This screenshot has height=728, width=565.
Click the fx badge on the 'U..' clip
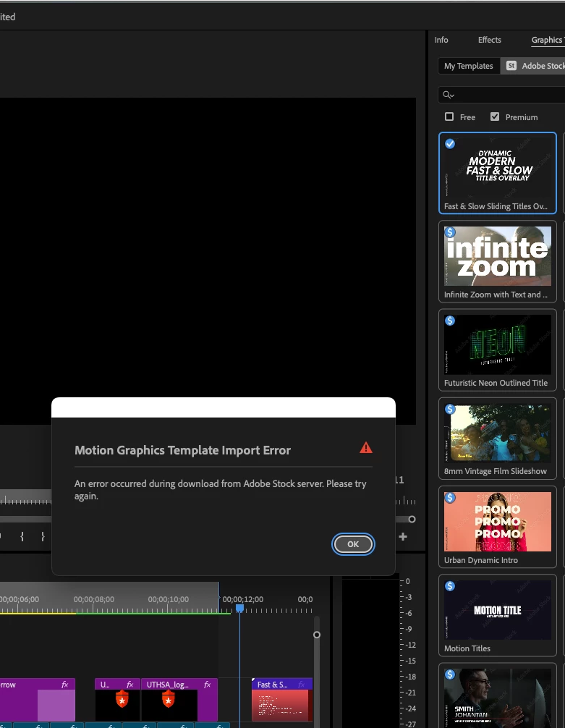(130, 685)
